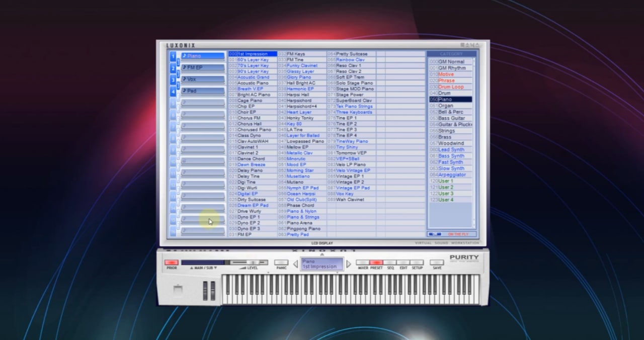644x340 pixels.
Task: Open the PRESET page
Action: coord(376,263)
